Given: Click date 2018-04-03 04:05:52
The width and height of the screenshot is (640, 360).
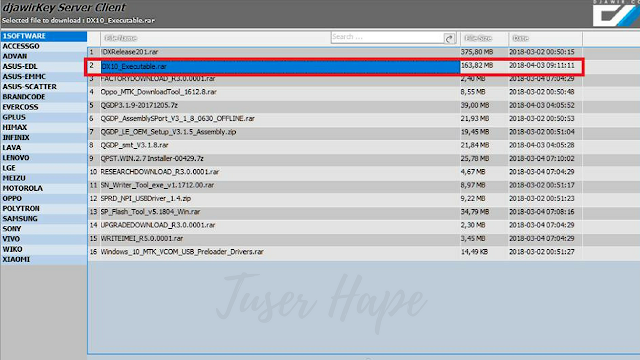Looking at the screenshot, I should pos(542,105).
